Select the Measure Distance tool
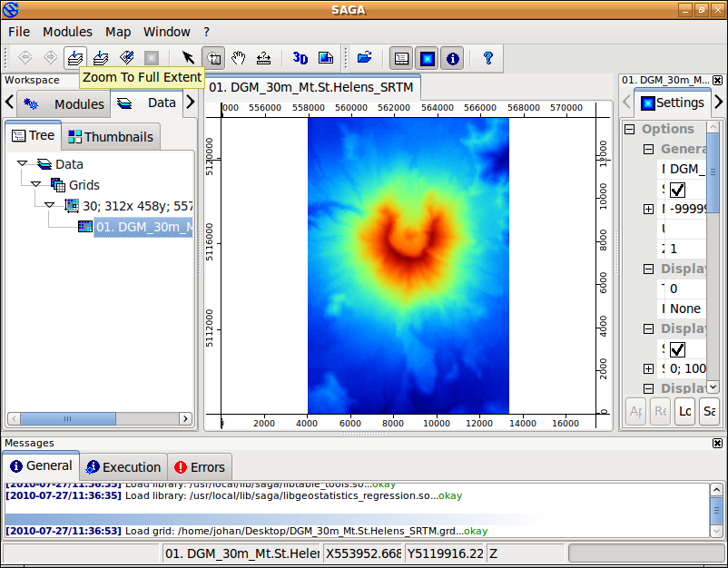 [x=263, y=58]
